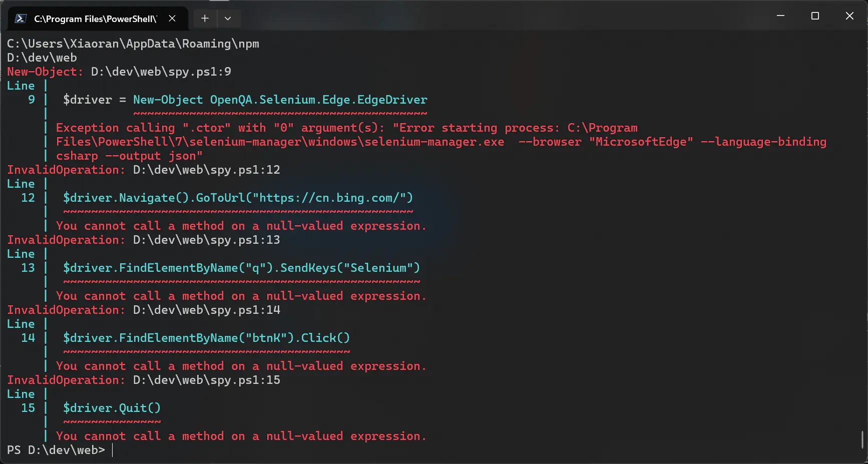This screenshot has height=464, width=868.
Task: Click the btnK FindElementByName code line
Action: pos(206,338)
